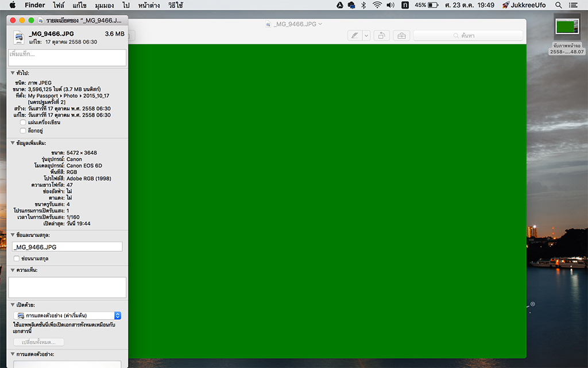Click the rotate icon in Preview toolbar
This screenshot has height=368, width=588.
coord(381,36)
